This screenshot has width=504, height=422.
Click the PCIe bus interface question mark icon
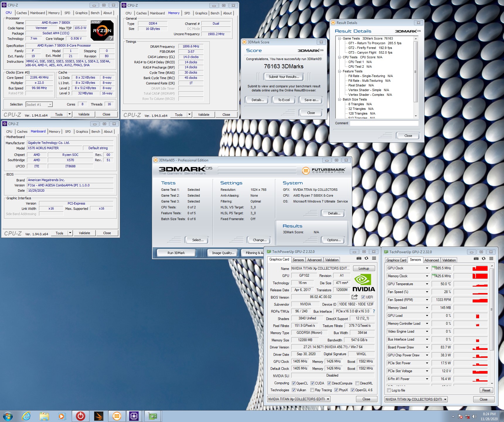[374, 311]
